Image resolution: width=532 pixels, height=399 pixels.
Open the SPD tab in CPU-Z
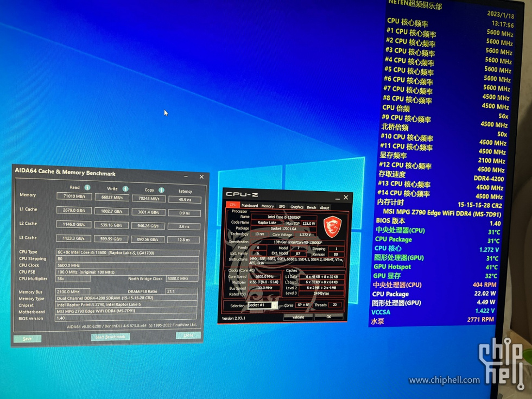click(x=282, y=206)
